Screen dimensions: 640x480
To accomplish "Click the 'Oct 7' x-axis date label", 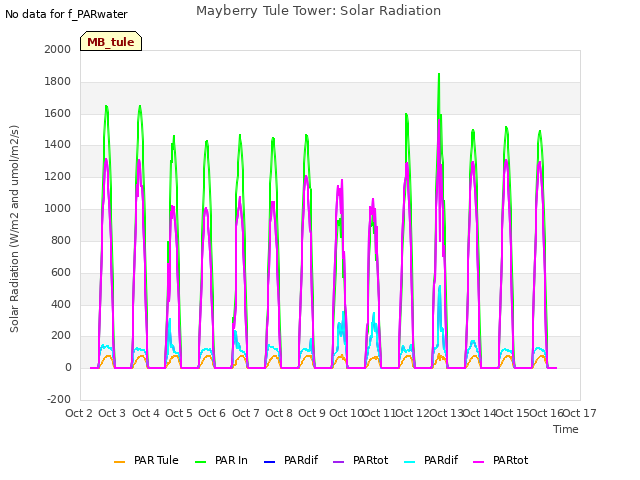I will (246, 413).
